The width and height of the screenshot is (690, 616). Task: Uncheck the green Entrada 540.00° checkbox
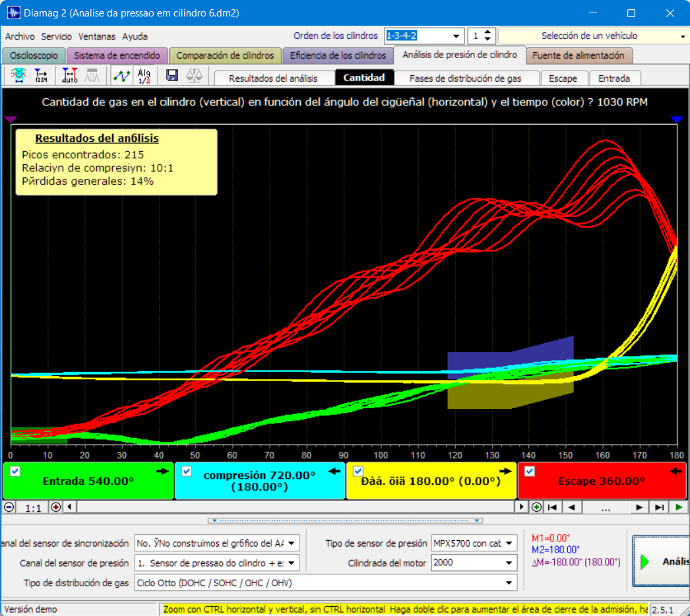point(15,472)
